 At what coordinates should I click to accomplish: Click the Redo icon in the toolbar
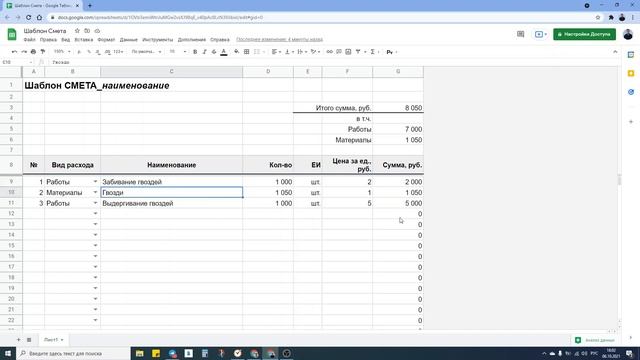(x=24, y=52)
